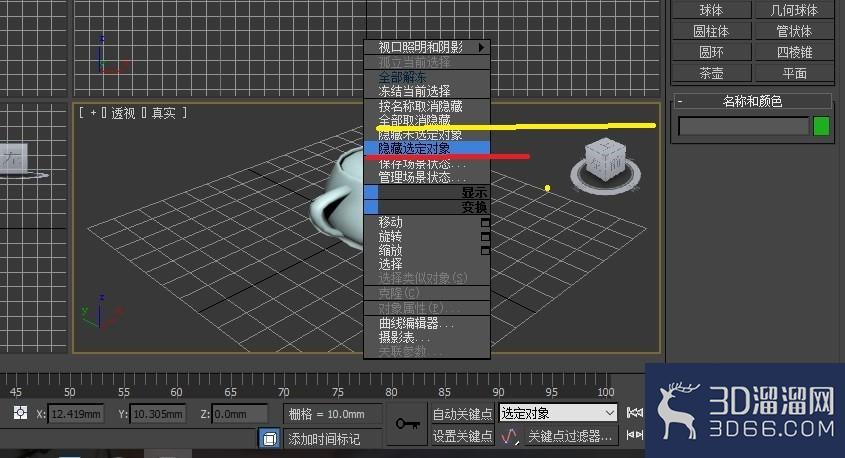Expand the 视口照明和阴影 submenu arrow
The image size is (845, 458).
pyautogui.click(x=481, y=47)
